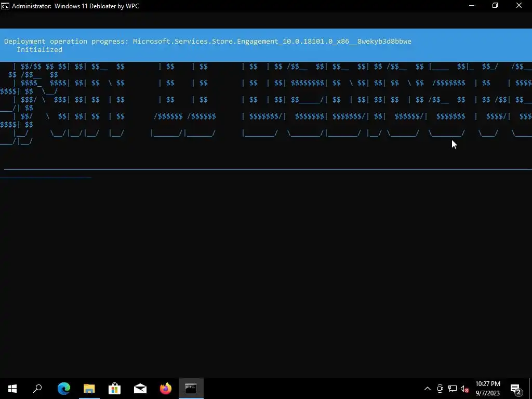Open Microsoft Store from taskbar
Viewport: 532px width, 399px height.
115,389
